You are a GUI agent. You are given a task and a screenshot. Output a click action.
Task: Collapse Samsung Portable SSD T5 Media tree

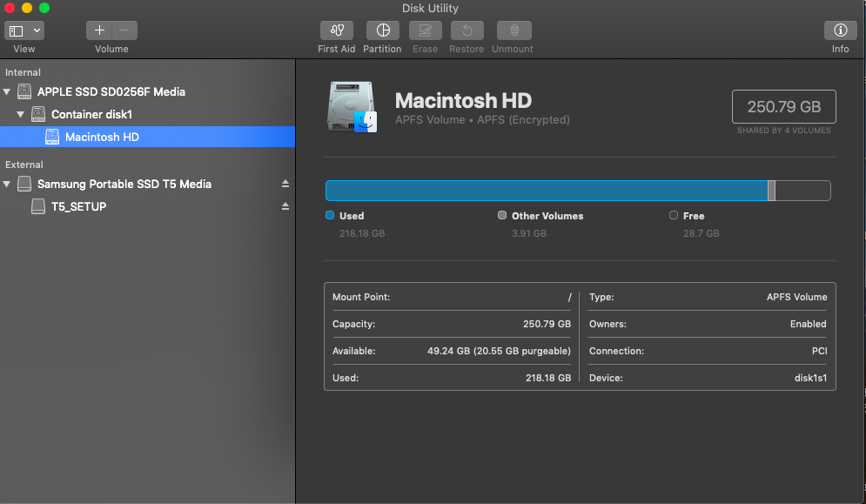7,184
